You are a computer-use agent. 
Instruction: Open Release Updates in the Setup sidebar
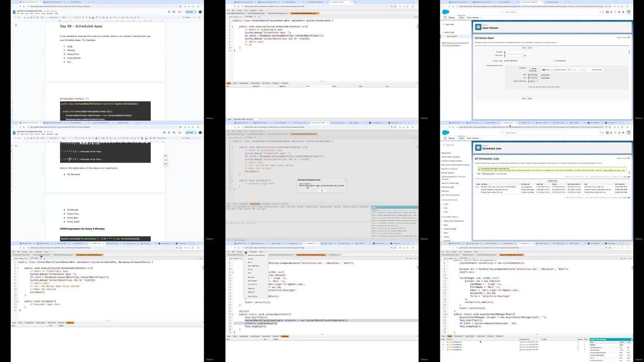[448, 173]
